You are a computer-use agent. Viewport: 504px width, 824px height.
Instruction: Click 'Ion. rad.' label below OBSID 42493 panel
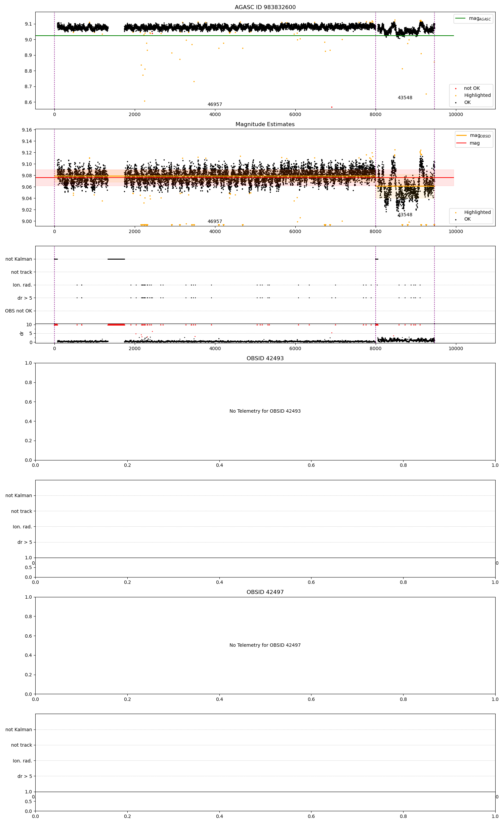[23, 527]
